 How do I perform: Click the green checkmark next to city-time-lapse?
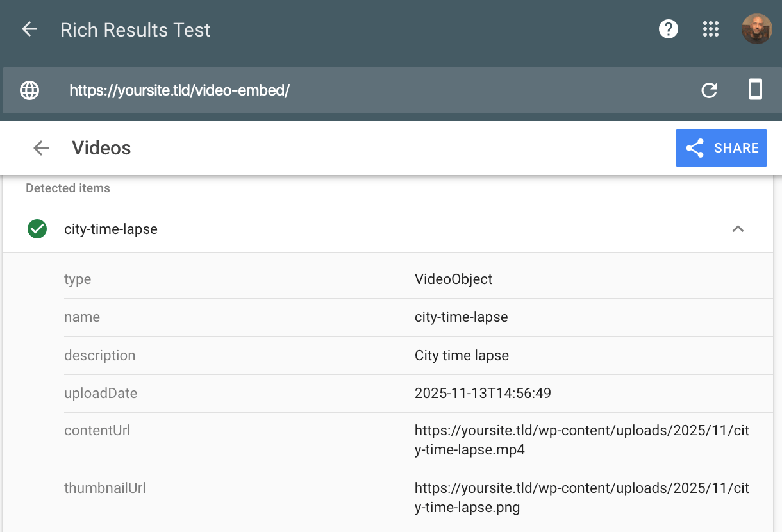point(37,229)
